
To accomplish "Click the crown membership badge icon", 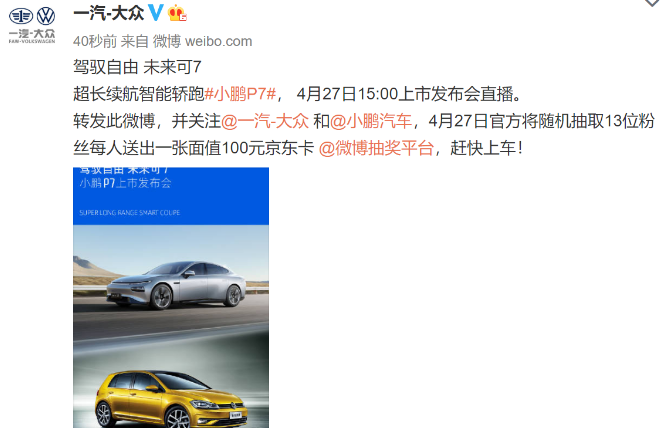I will [177, 13].
